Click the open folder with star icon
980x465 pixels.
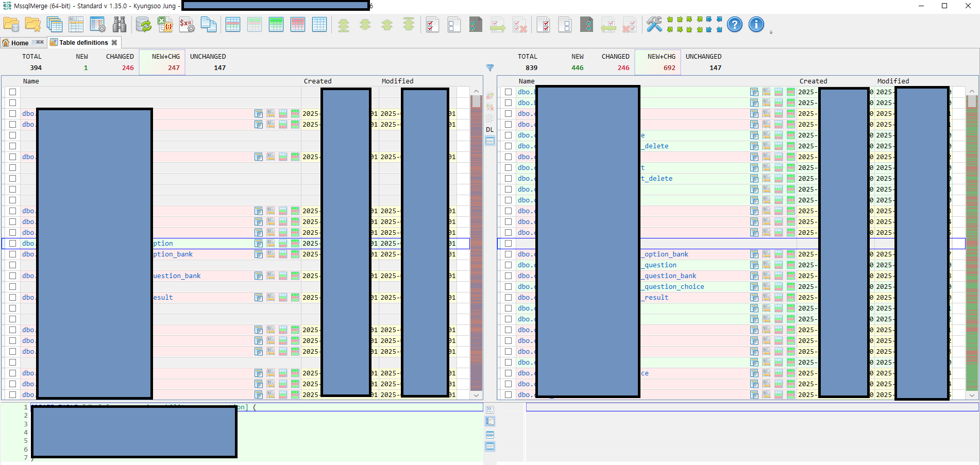(33, 24)
